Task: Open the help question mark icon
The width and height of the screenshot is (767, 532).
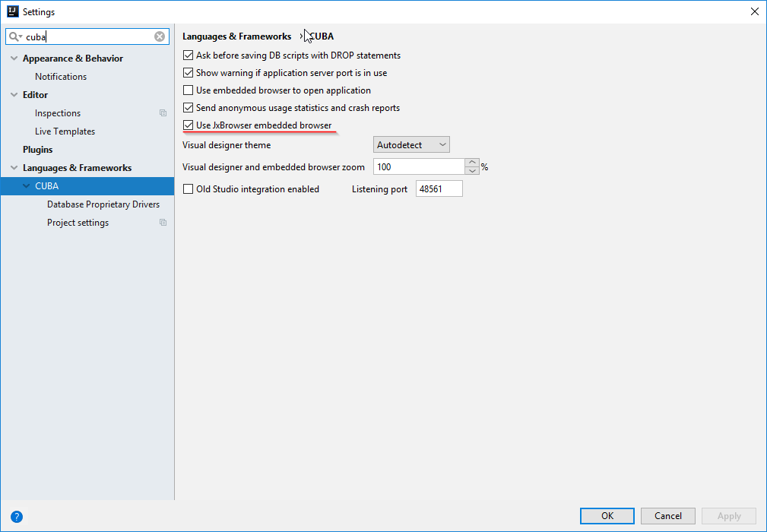Action: (17, 516)
